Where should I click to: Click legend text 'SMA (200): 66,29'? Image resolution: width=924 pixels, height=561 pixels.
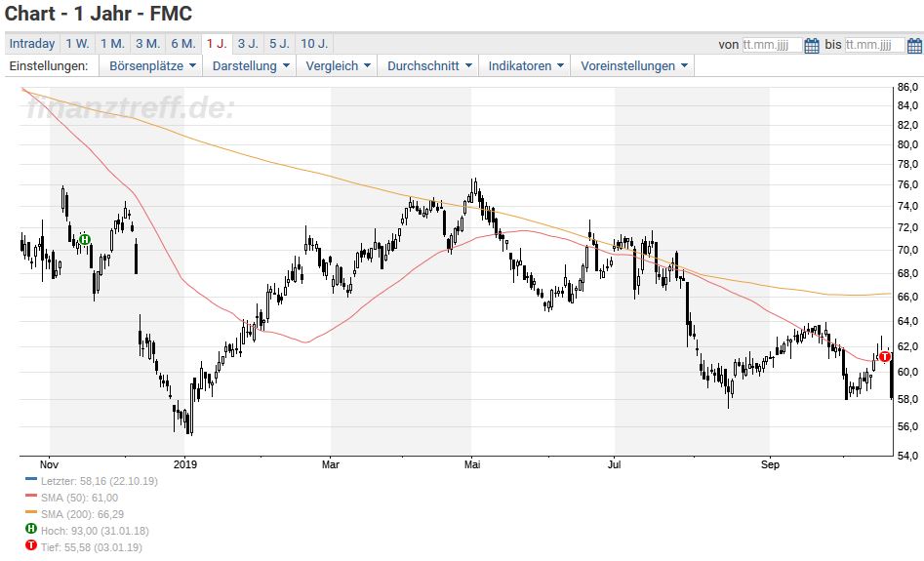pos(83,514)
